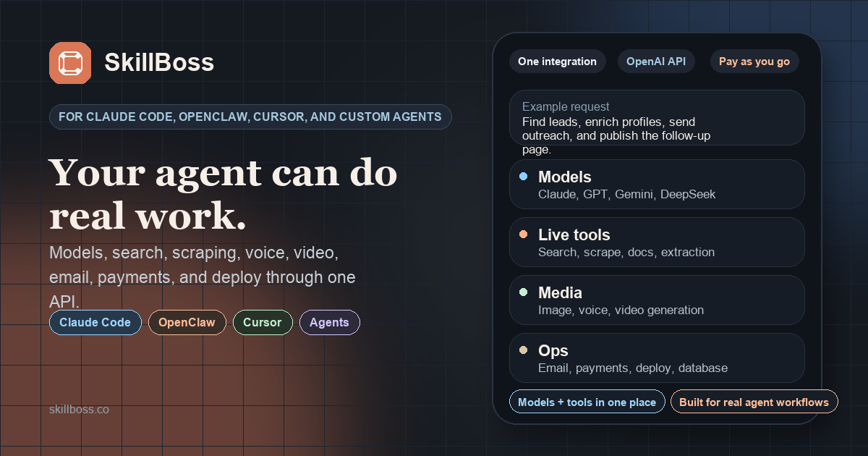This screenshot has height=456, width=868.
Task: Click 'Email, payments, deploy, database' text
Action: pos(633,368)
